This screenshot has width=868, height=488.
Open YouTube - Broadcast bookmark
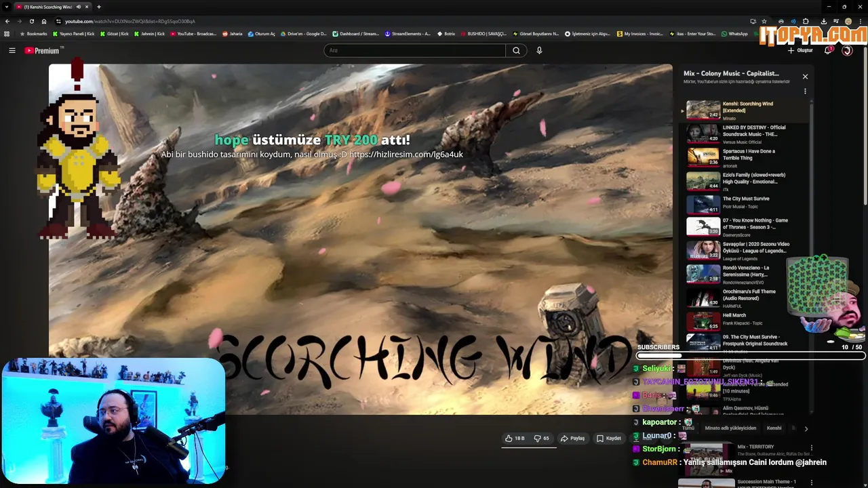click(x=194, y=33)
